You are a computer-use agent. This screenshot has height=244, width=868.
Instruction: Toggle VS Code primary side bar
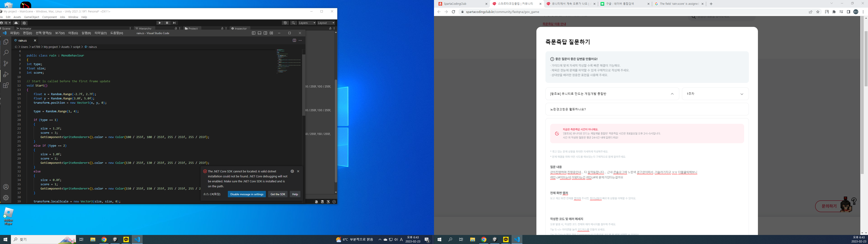coord(253,33)
